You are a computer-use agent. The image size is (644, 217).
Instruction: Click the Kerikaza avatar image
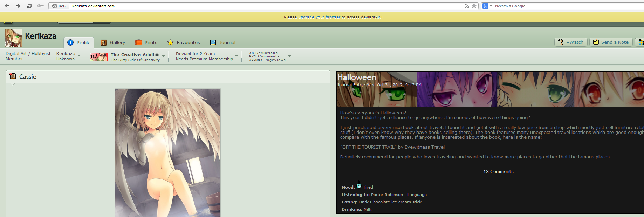coord(13,38)
